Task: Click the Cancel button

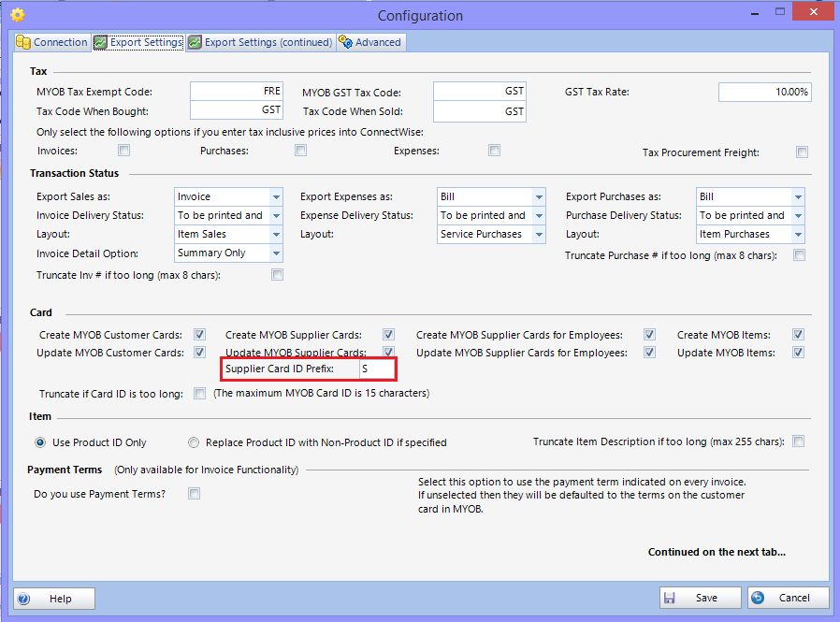Action: coord(788,598)
